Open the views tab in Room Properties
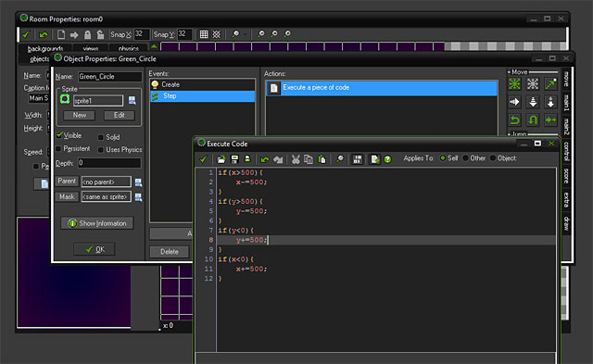This screenshot has height=364, width=593. click(91, 48)
